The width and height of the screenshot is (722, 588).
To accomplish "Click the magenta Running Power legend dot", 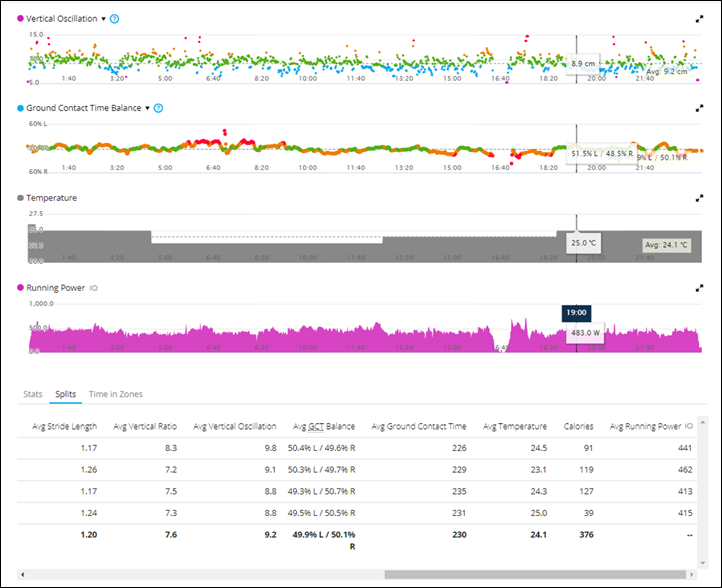I will [20, 288].
